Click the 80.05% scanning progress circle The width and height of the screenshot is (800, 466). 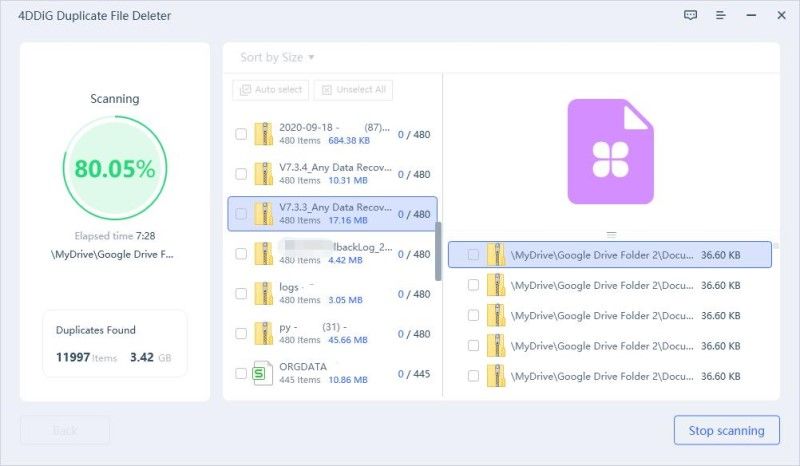click(x=115, y=169)
